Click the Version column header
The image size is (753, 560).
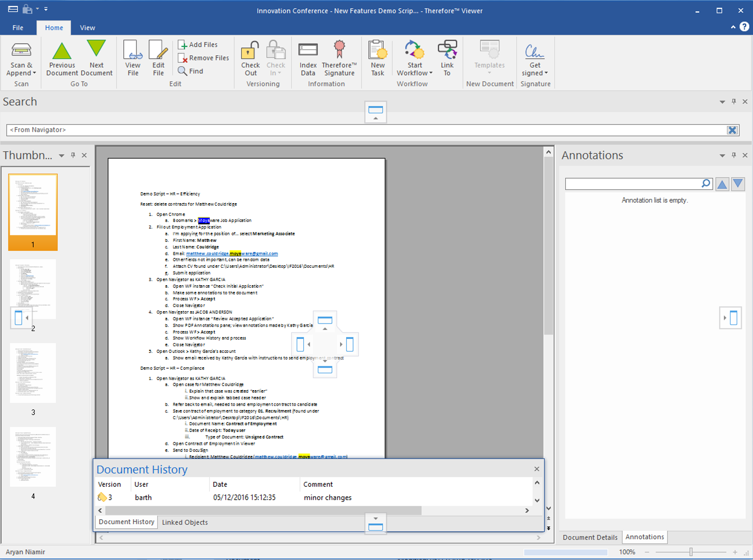click(x=113, y=484)
